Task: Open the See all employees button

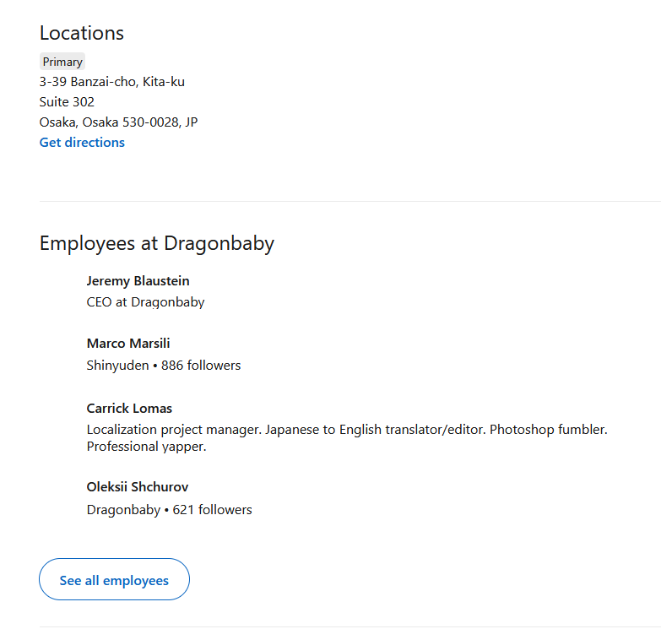Action: tap(114, 579)
